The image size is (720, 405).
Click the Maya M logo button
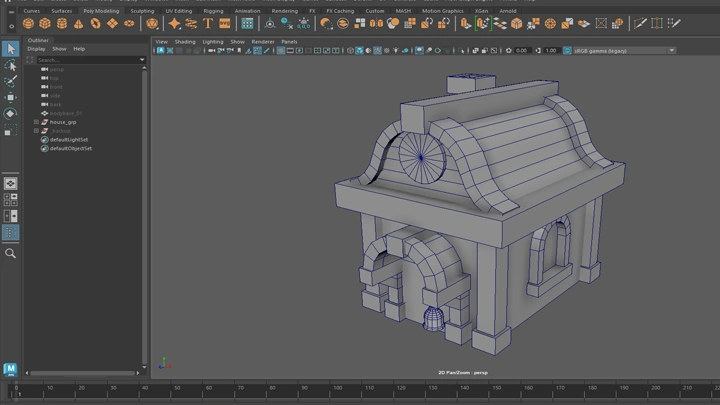pos(11,369)
